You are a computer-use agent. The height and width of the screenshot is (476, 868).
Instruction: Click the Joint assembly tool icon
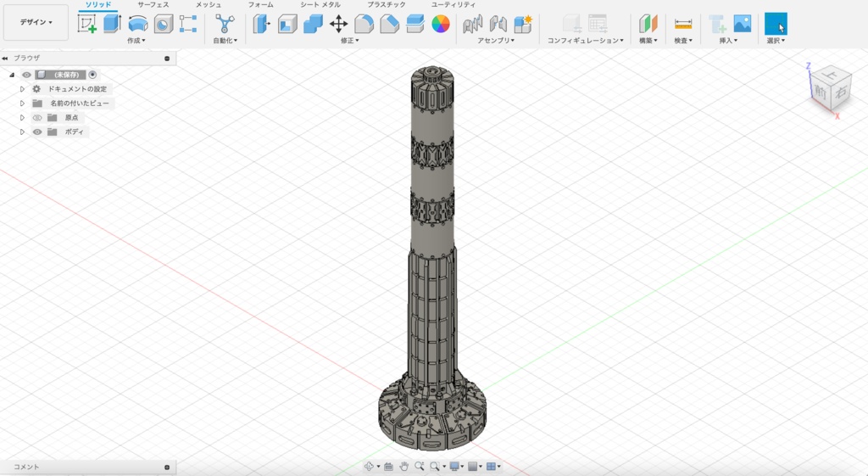(473, 24)
